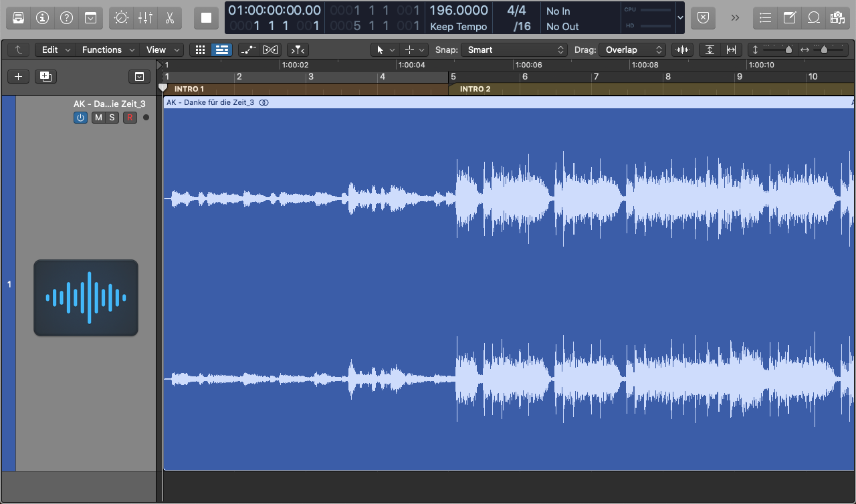Toggle Flex mode button
Screen dimensions: 856x504
pos(270,49)
